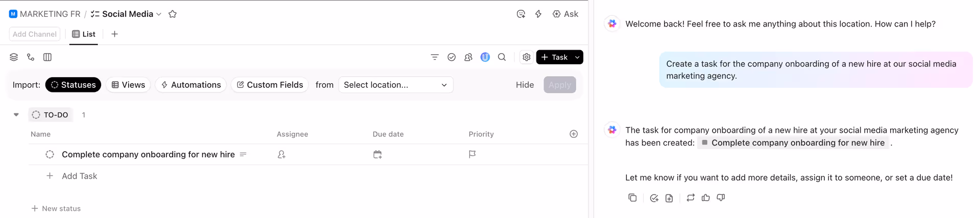Switch to the List view tab
Viewport: 980px width, 218px height.
point(84,34)
